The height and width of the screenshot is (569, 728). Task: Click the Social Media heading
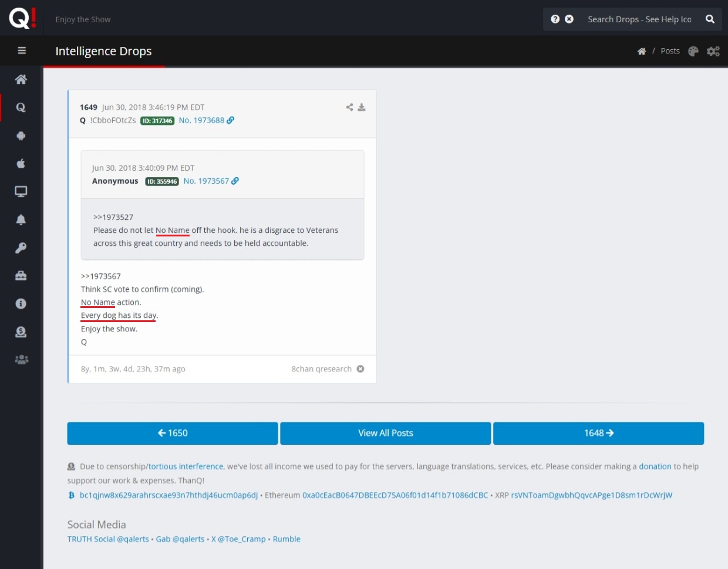(x=96, y=524)
